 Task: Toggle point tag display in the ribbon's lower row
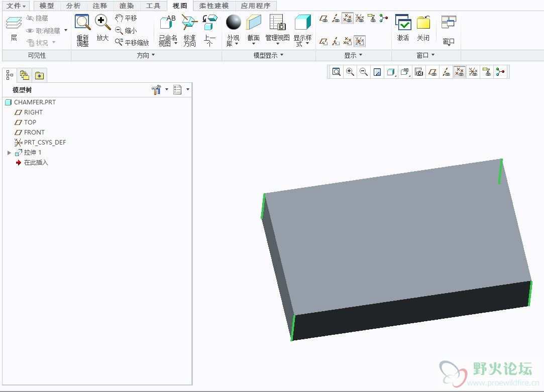tap(347, 42)
